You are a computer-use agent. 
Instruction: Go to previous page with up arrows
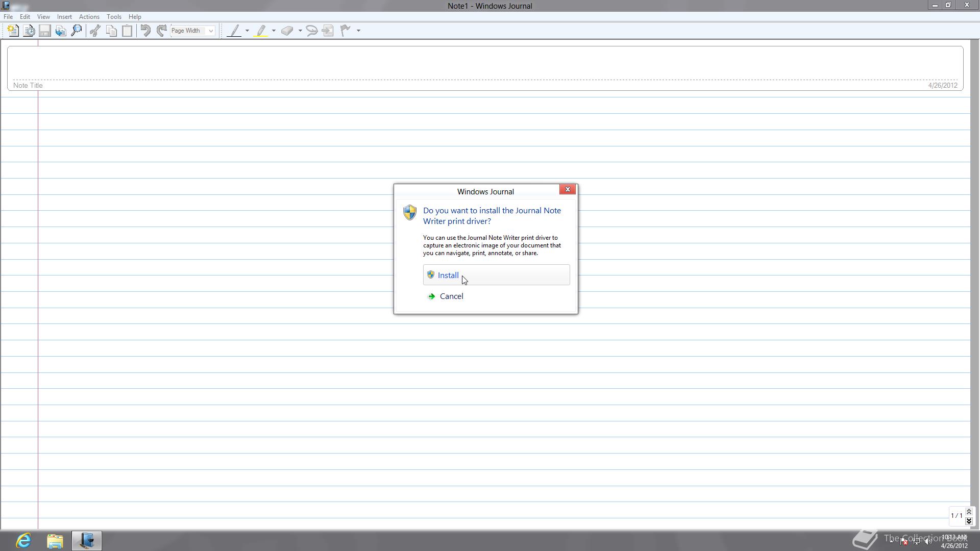(x=969, y=512)
